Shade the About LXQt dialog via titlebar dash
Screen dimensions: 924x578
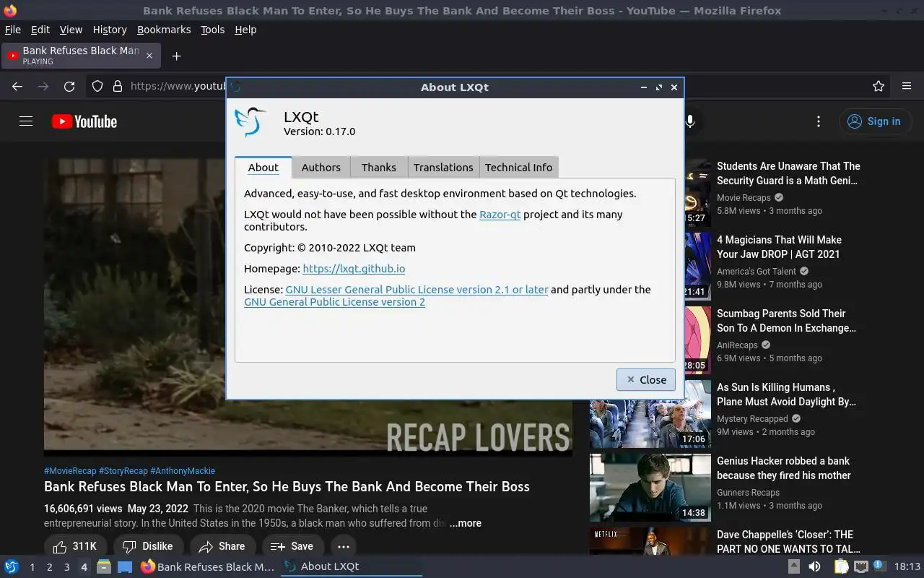coord(643,87)
